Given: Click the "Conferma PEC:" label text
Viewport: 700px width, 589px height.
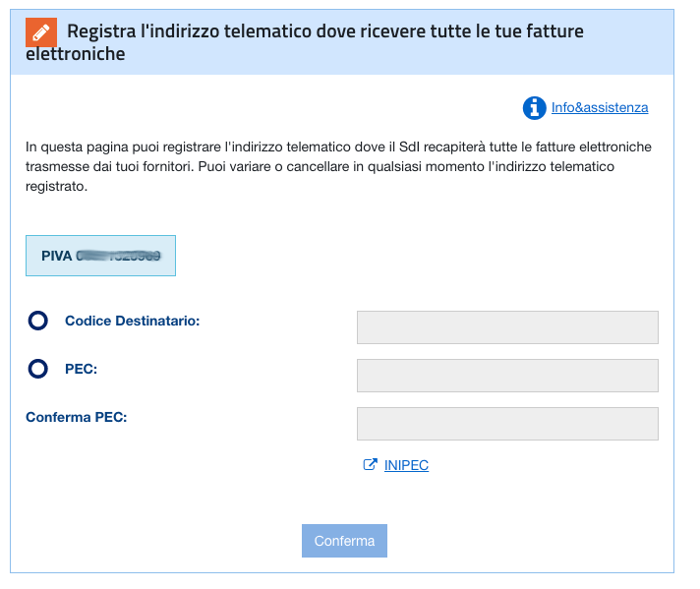Looking at the screenshot, I should point(77,417).
